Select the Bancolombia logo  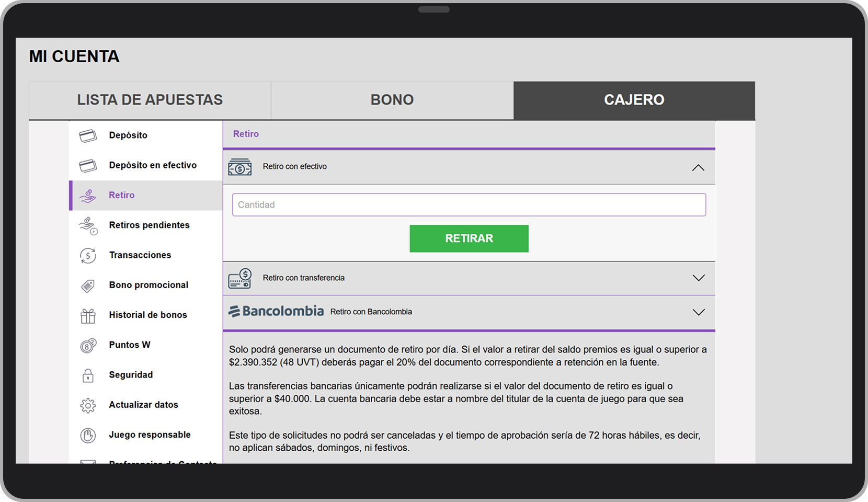(x=277, y=311)
